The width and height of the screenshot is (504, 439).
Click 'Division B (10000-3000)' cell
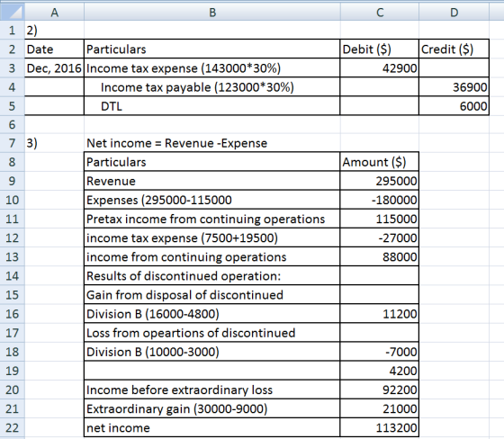pos(212,352)
